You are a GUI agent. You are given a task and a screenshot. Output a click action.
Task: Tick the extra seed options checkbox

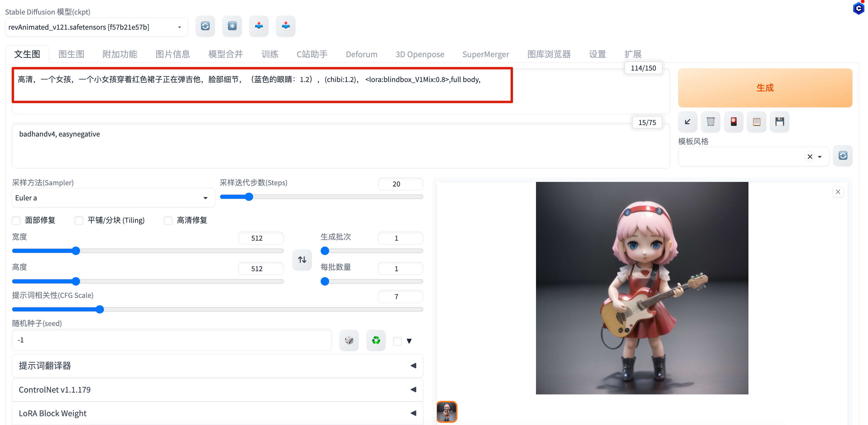point(398,341)
